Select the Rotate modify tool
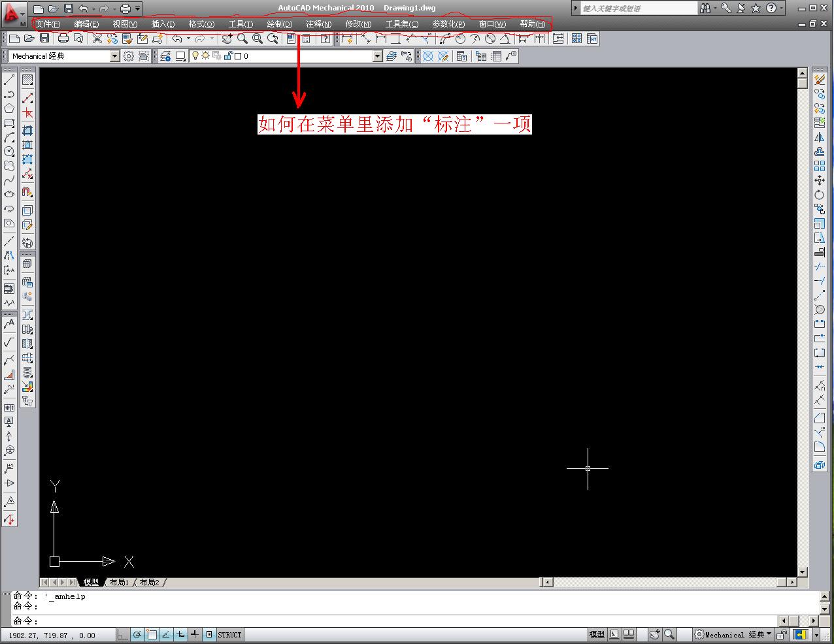The height and width of the screenshot is (644, 834). tap(820, 195)
